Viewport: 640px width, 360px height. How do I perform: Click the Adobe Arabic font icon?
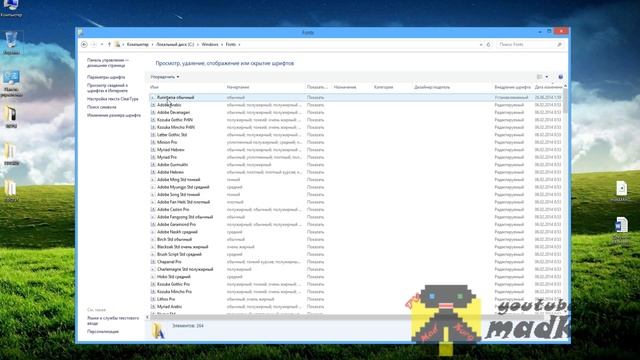pyautogui.click(x=153, y=105)
